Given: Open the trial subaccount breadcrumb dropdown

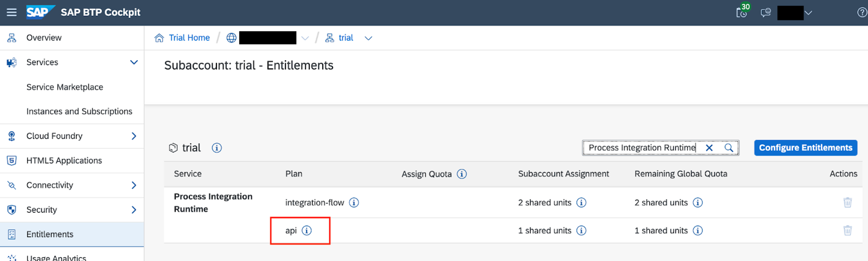Looking at the screenshot, I should point(368,38).
